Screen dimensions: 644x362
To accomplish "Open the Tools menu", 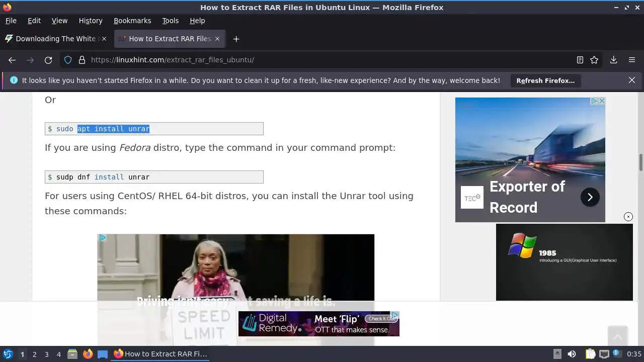I will tap(170, 21).
